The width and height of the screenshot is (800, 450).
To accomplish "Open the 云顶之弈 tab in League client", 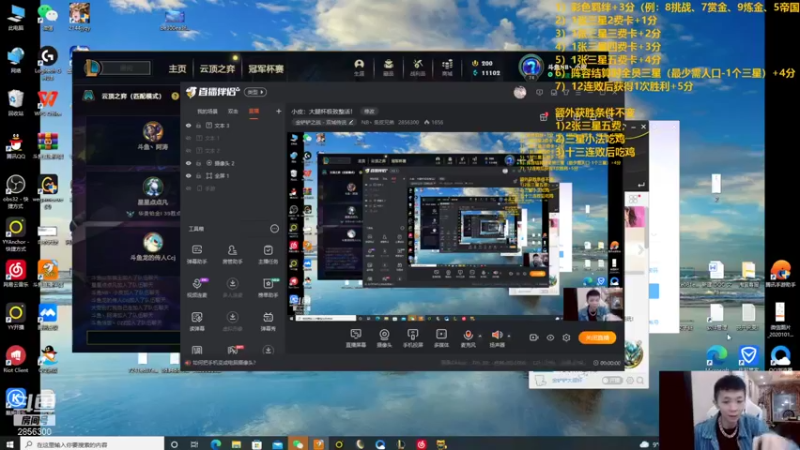I will 217,69.
